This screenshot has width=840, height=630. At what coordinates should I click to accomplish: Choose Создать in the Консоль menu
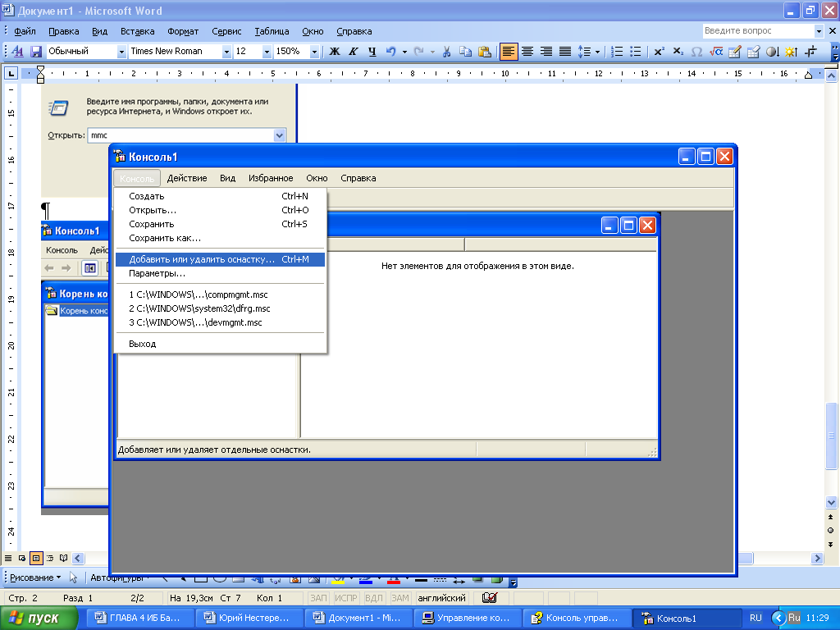[220, 196]
